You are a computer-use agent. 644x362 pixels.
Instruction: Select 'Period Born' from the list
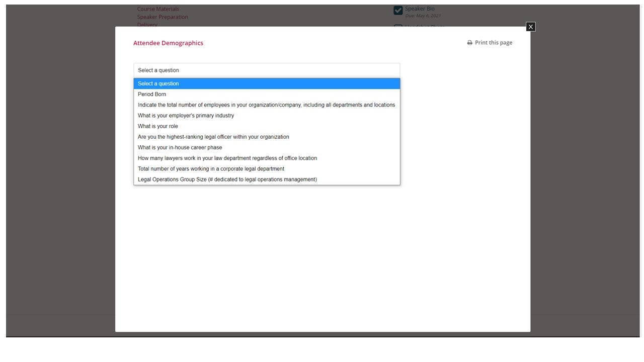tap(152, 94)
